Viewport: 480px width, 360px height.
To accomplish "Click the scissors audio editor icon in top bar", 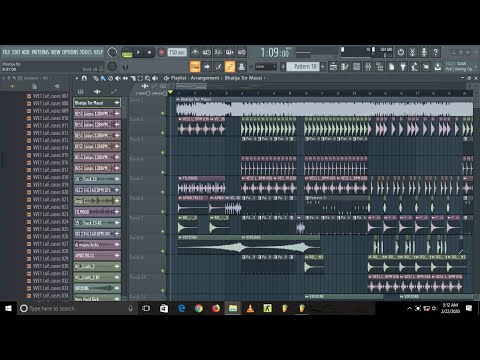I will [412, 52].
